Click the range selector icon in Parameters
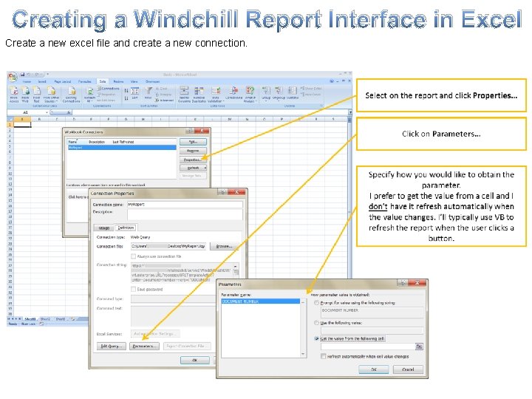 pyautogui.click(x=419, y=347)
